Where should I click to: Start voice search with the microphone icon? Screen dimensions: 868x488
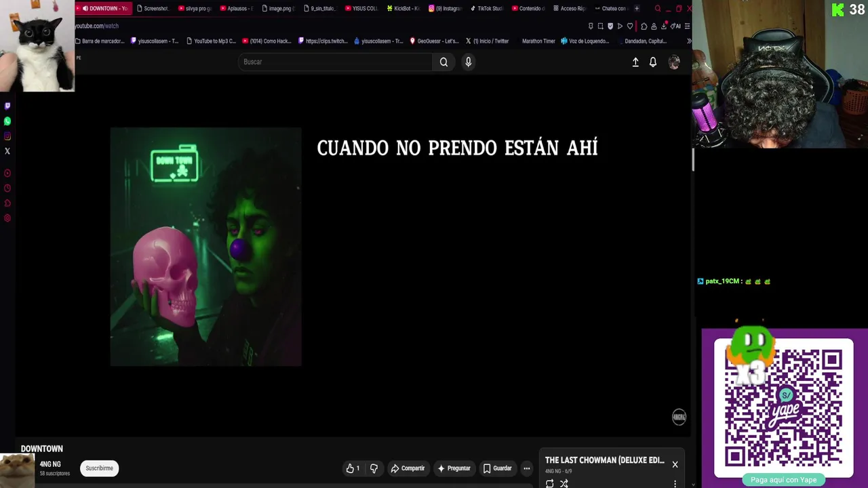tap(468, 62)
